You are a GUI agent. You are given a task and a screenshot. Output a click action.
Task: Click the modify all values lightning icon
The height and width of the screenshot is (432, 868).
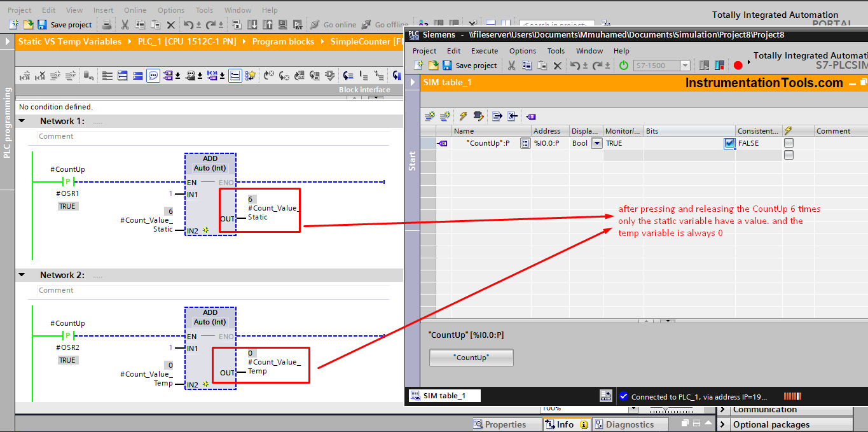[x=463, y=116]
